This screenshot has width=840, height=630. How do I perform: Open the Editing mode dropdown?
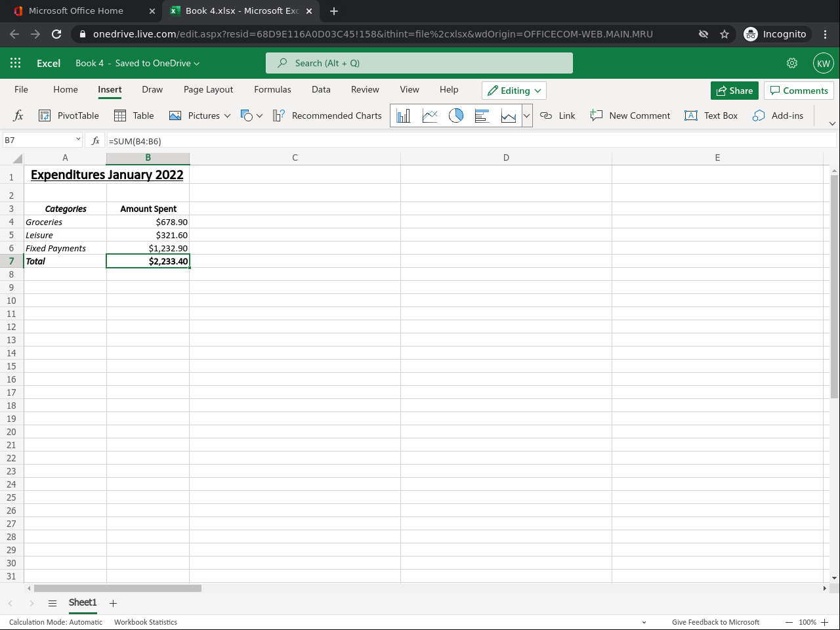pos(514,91)
